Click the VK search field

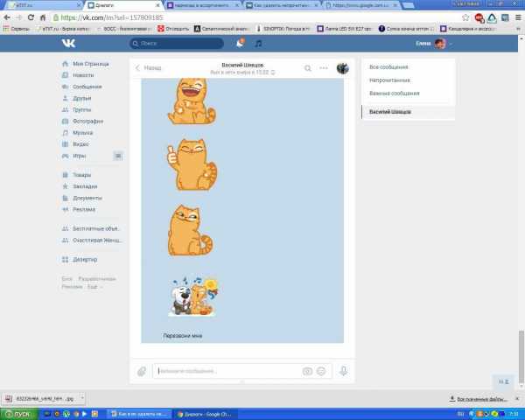[x=177, y=43]
